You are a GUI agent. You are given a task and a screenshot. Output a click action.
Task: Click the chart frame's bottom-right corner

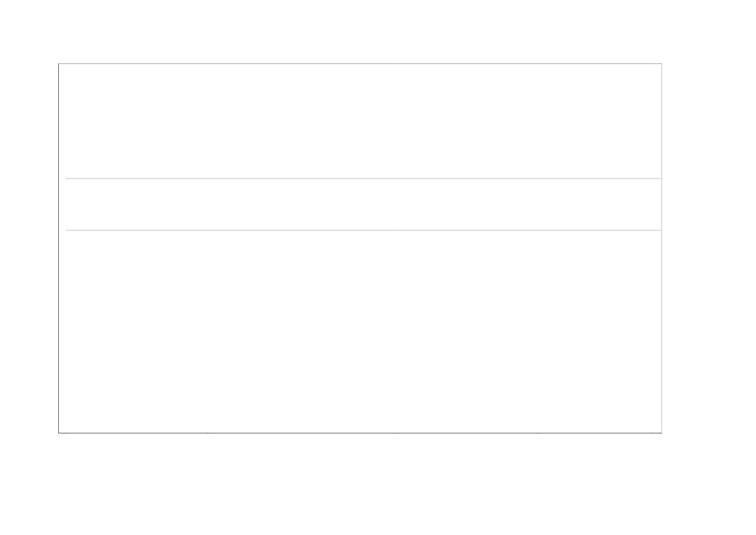[x=662, y=433]
